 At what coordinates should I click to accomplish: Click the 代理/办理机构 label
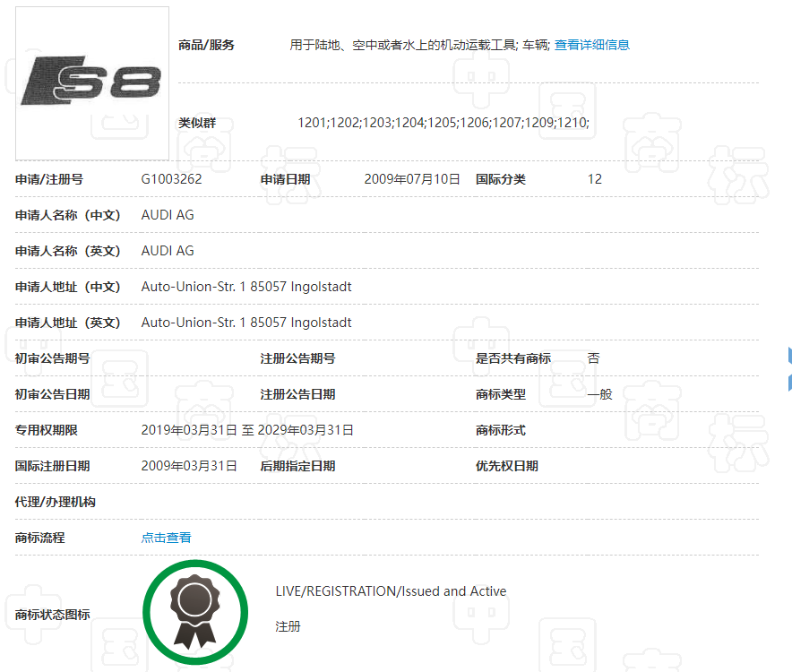pos(55,502)
